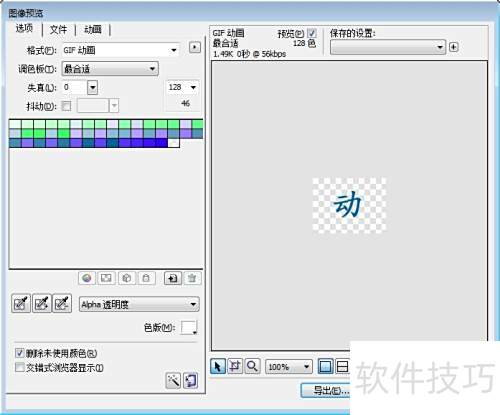This screenshot has width=500, height=415.
Task: Open the Alpha 透明度 dropdown
Action: (x=139, y=304)
